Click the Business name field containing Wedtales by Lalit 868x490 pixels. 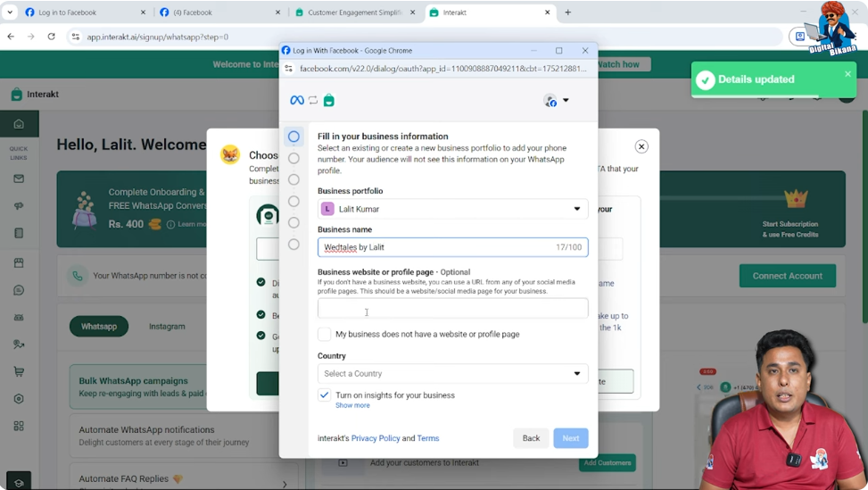[453, 247]
